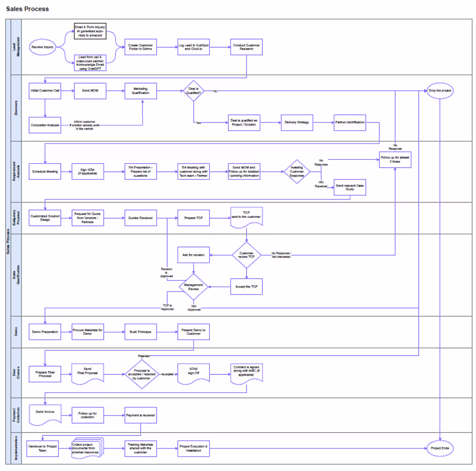Click the Competitor Analysis box
This screenshot has height=471, width=476.
click(45, 125)
